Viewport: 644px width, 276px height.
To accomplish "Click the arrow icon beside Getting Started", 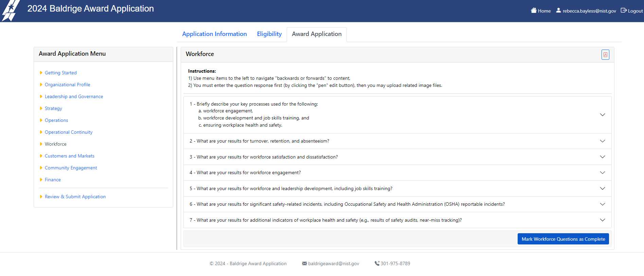I will pyautogui.click(x=41, y=73).
